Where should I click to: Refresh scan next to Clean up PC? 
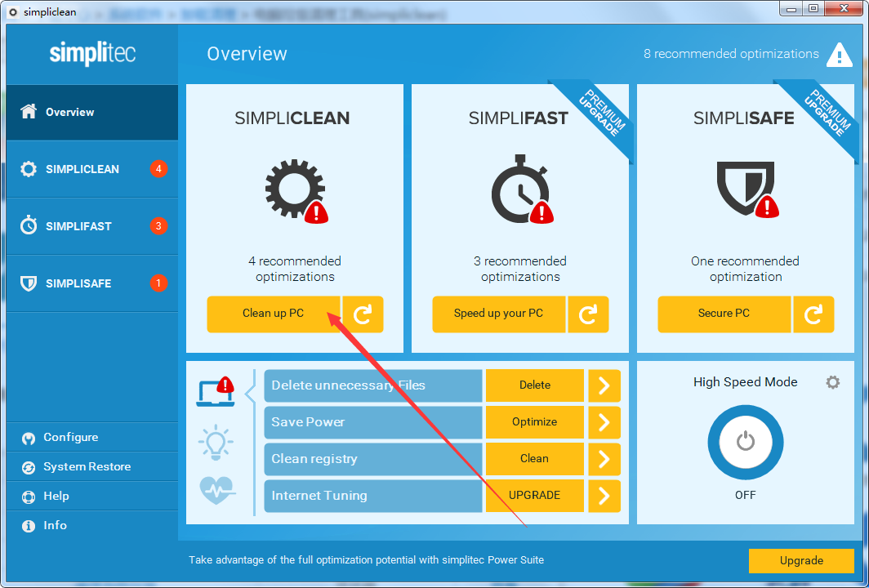363,314
